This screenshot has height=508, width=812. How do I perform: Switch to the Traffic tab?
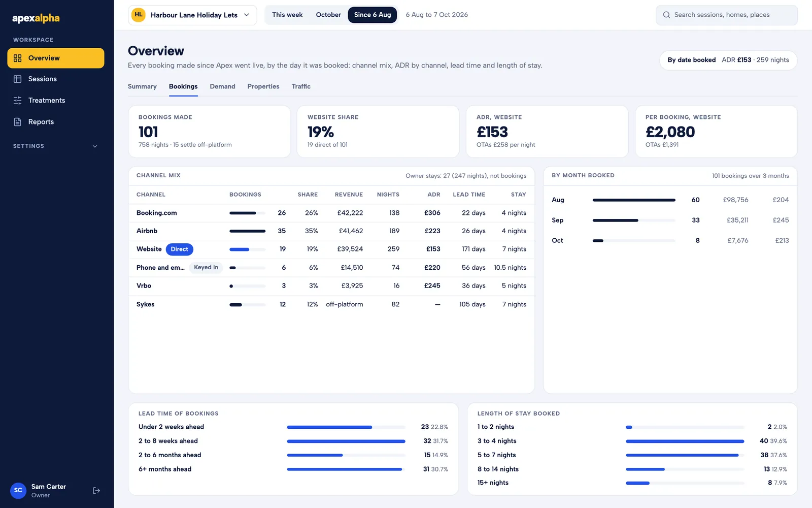(x=301, y=86)
